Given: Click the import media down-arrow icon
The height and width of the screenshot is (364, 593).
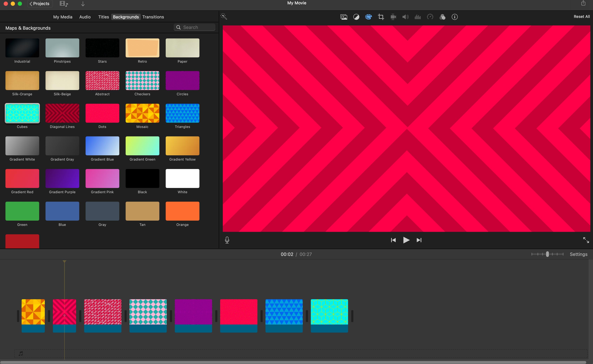Looking at the screenshot, I should click(x=83, y=4).
